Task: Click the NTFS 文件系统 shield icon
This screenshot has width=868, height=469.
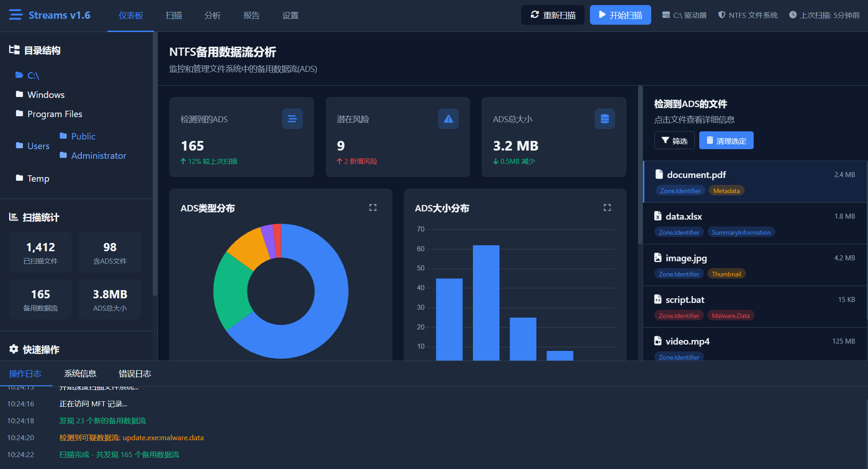Action: pos(722,15)
